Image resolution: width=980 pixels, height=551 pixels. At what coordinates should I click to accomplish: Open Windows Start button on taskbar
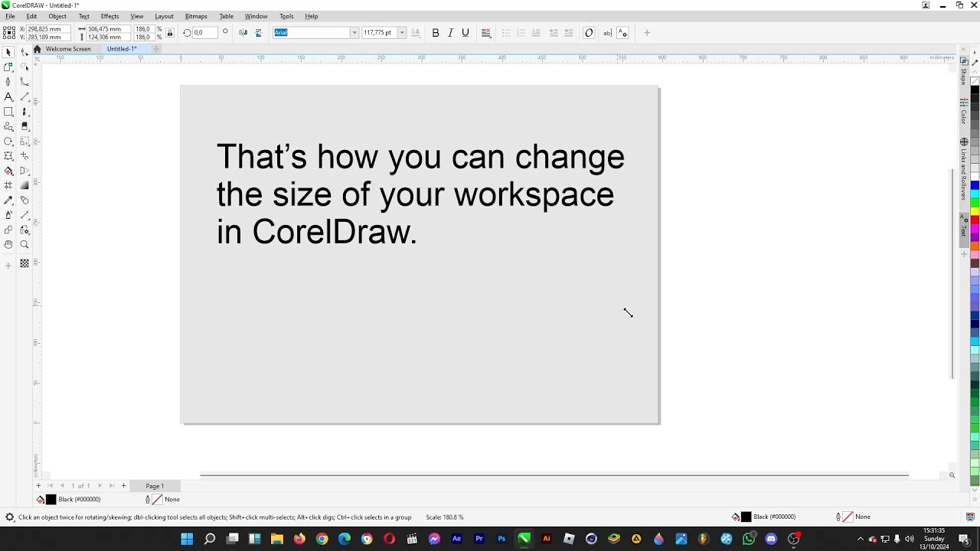(187, 539)
